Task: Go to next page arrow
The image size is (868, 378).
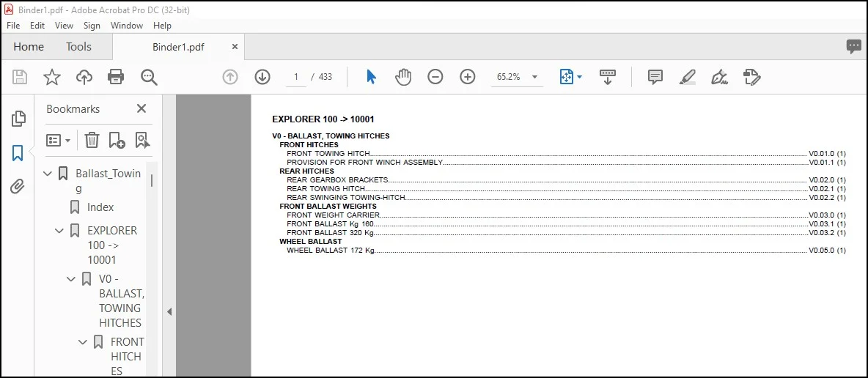Action: pyautogui.click(x=262, y=77)
